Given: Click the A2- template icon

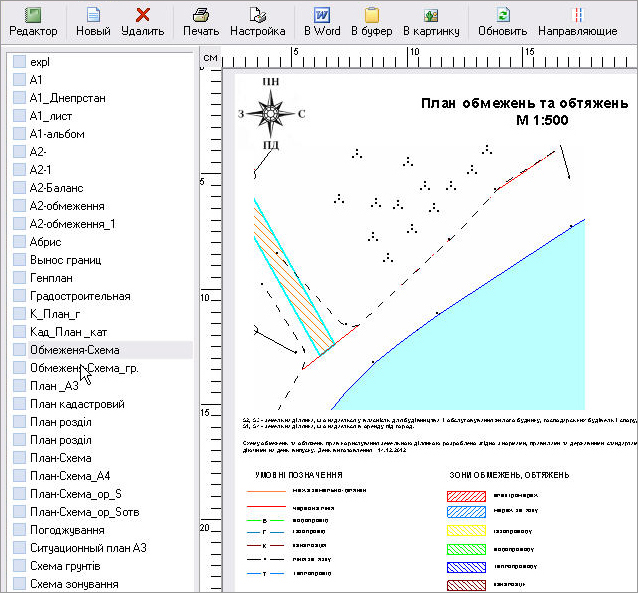Looking at the screenshot, I should [19, 152].
